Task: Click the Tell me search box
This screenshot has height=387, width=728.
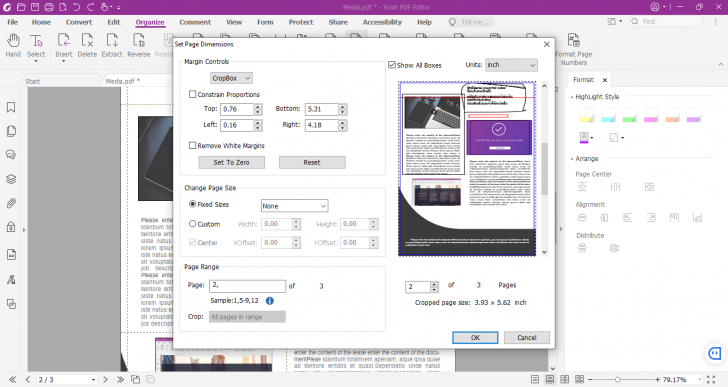Action: [471, 22]
